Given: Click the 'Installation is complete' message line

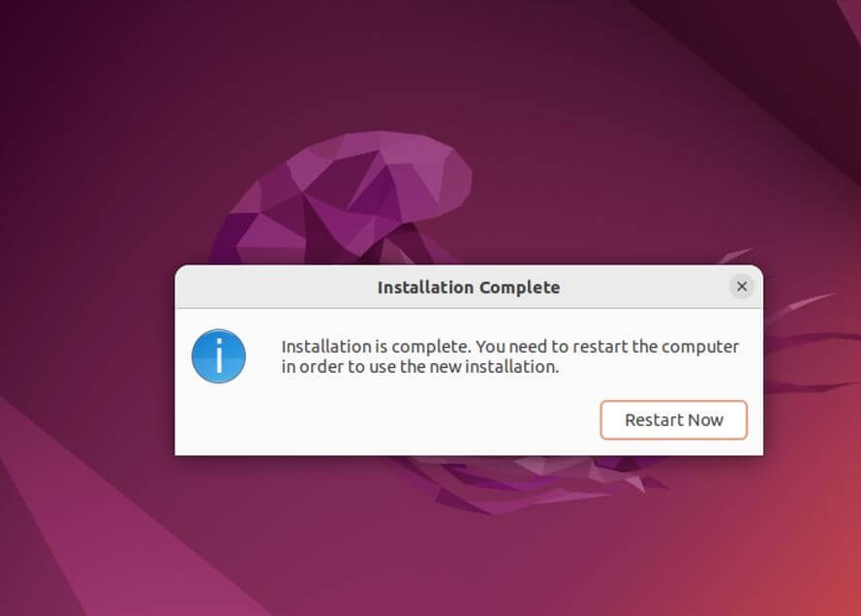Looking at the screenshot, I should point(510,347).
